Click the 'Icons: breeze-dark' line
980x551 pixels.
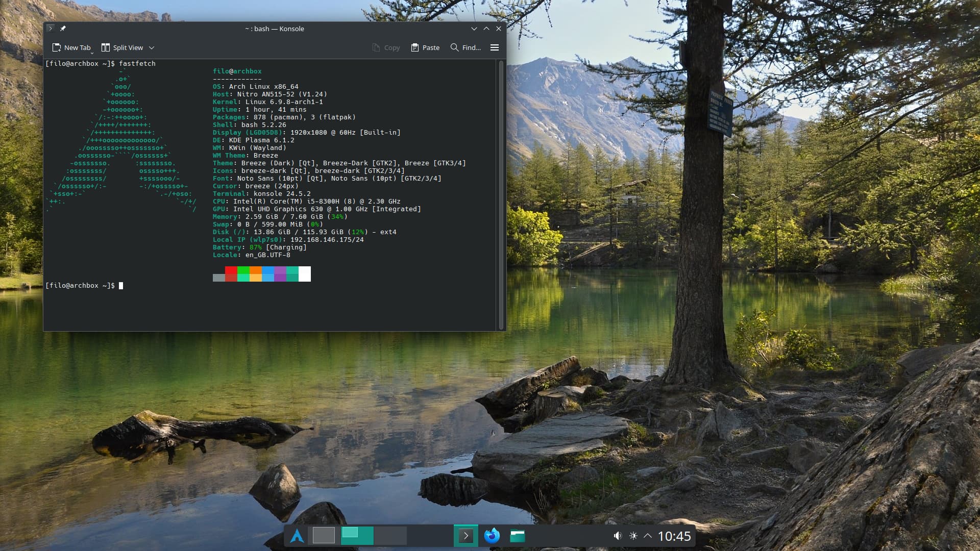(309, 171)
